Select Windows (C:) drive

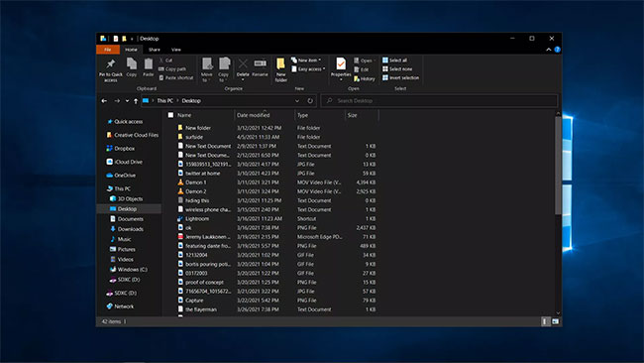(129, 270)
